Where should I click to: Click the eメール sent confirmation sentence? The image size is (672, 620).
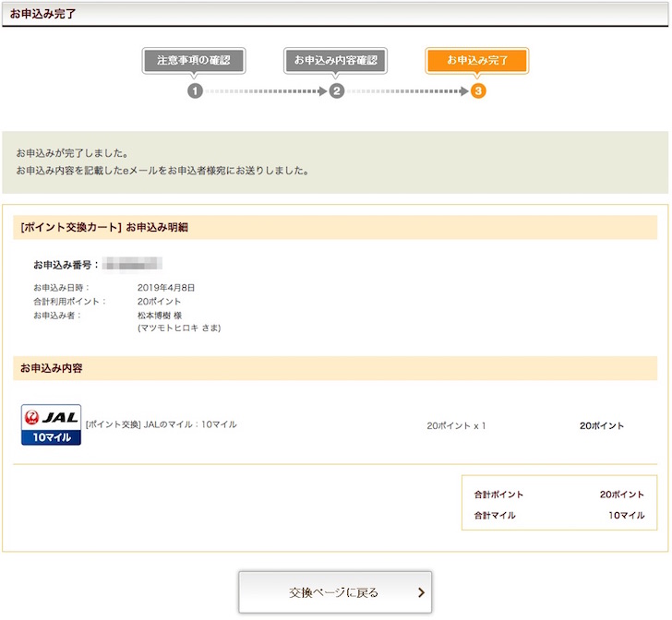162,171
